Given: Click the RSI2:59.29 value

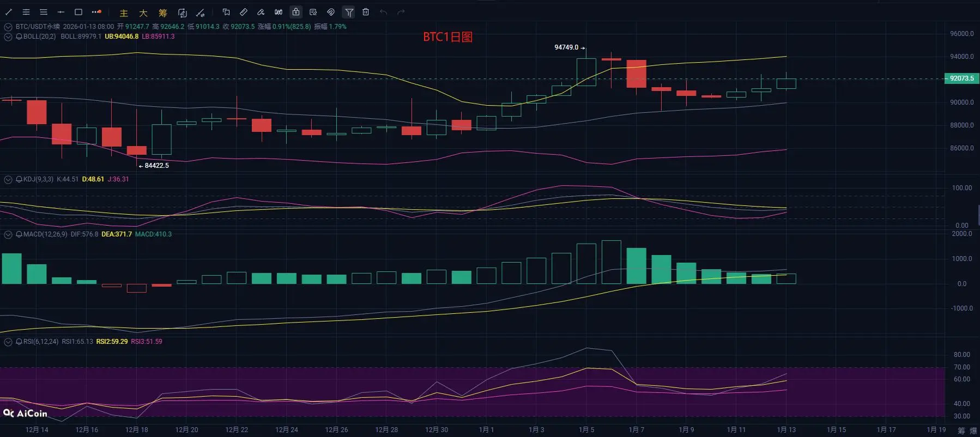Looking at the screenshot, I should [112, 342].
